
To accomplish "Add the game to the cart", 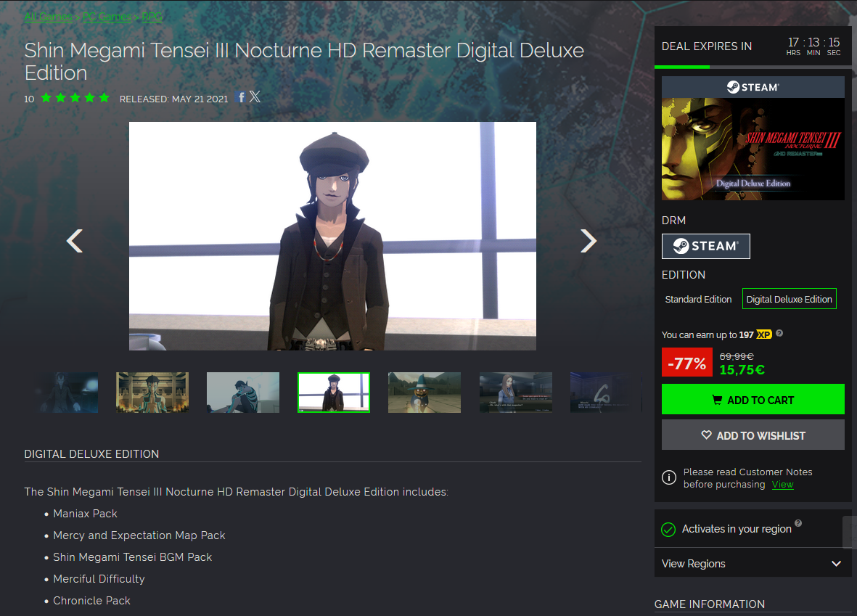I will click(x=753, y=400).
